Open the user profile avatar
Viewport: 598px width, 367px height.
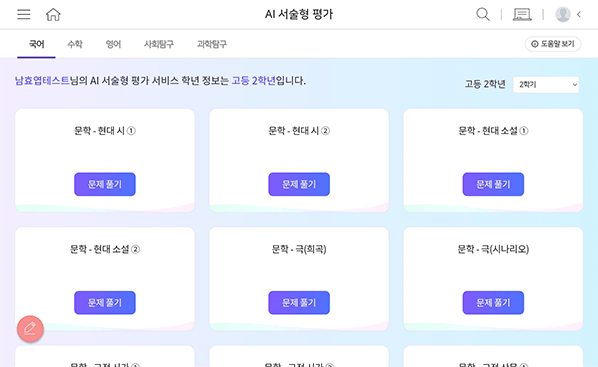(x=563, y=14)
